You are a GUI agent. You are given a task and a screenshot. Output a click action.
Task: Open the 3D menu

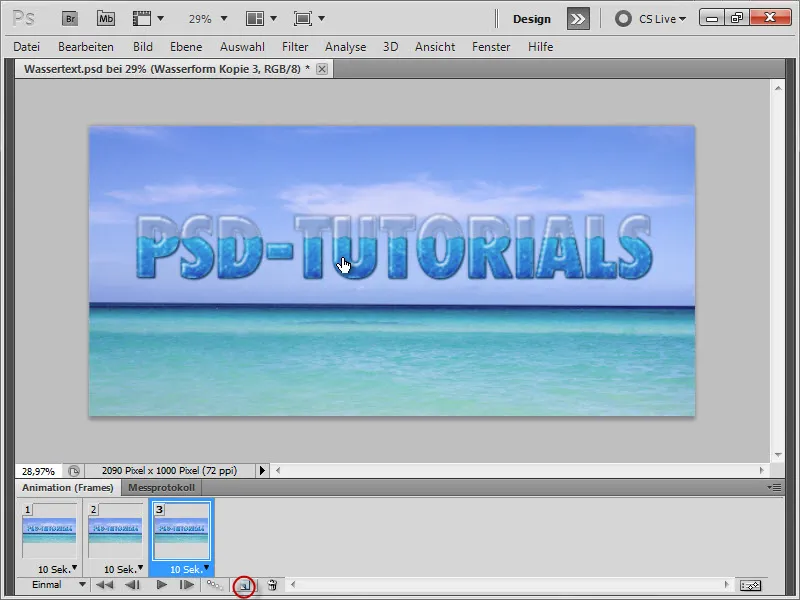(x=391, y=47)
